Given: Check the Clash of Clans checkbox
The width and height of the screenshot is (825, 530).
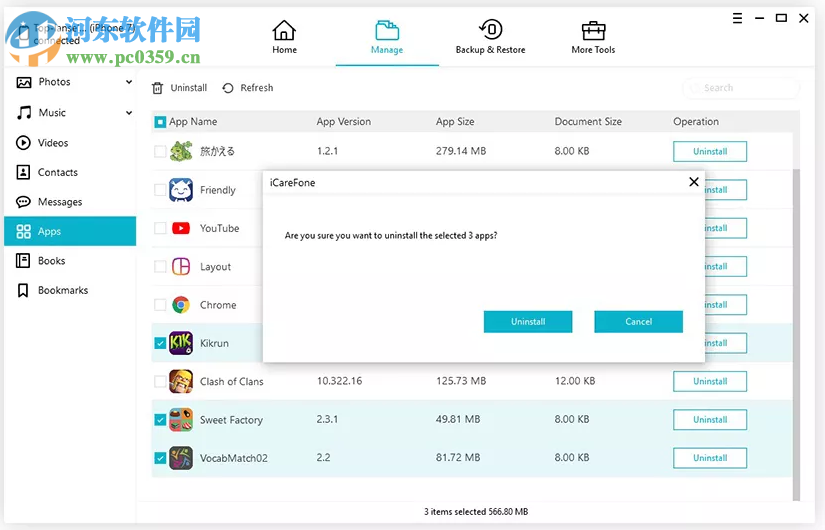Looking at the screenshot, I should pos(160,381).
